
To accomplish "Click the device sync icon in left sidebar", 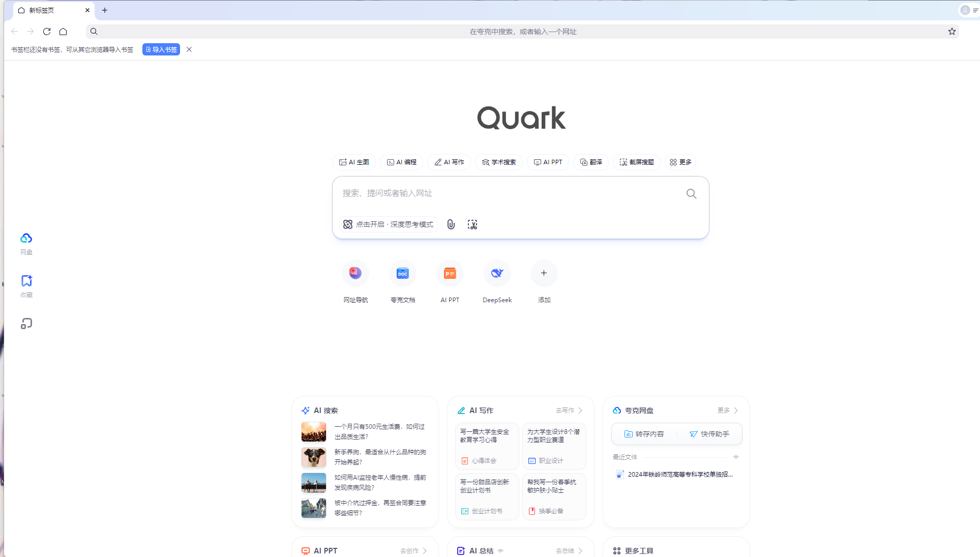I will (26, 324).
